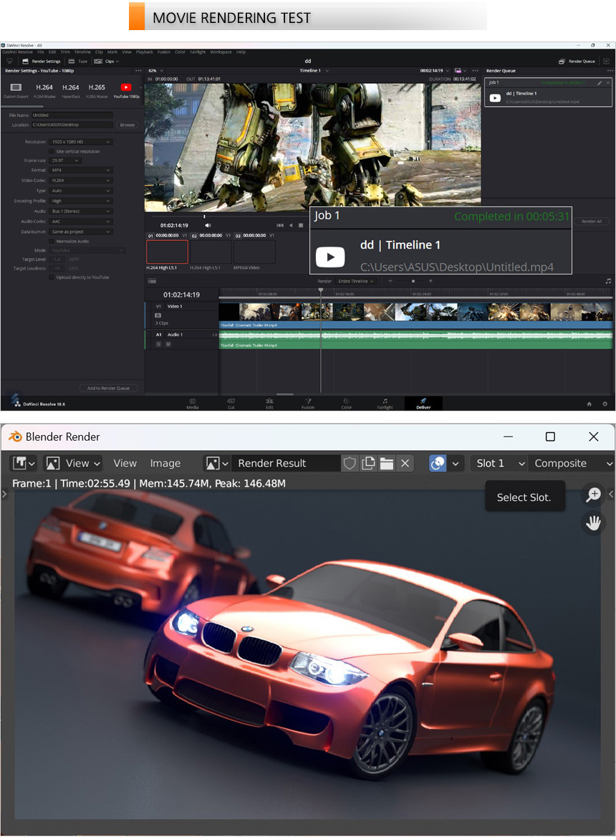Click the zoom magnifier icon in Blender viewer

[593, 495]
